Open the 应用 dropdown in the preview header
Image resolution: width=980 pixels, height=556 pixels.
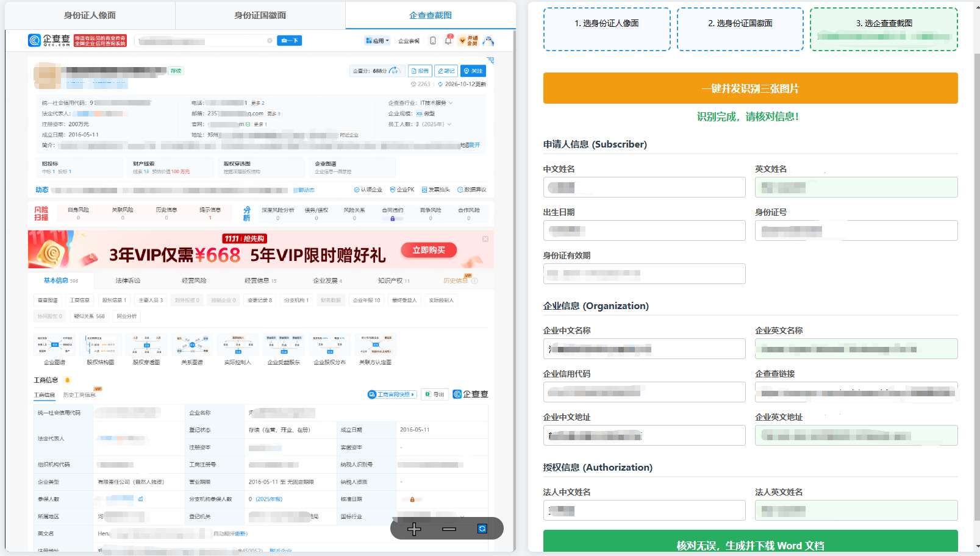377,41
